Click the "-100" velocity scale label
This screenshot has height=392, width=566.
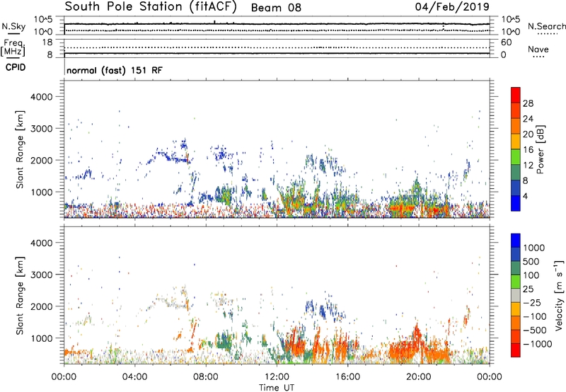tap(535, 316)
